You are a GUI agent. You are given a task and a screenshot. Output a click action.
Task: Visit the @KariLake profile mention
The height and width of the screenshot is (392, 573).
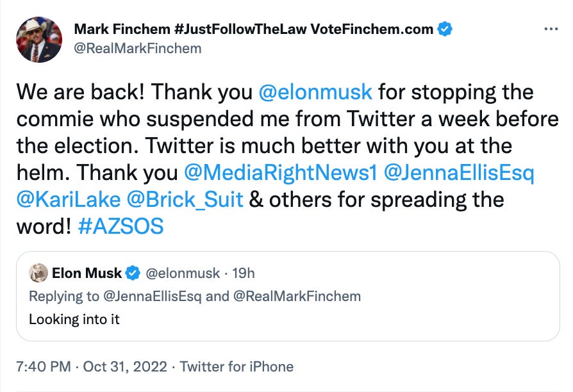69,199
